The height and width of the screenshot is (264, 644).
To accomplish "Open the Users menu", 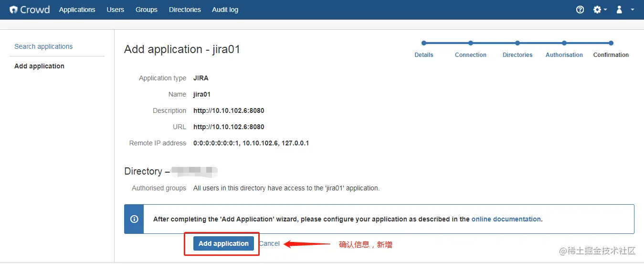I will coord(116,10).
